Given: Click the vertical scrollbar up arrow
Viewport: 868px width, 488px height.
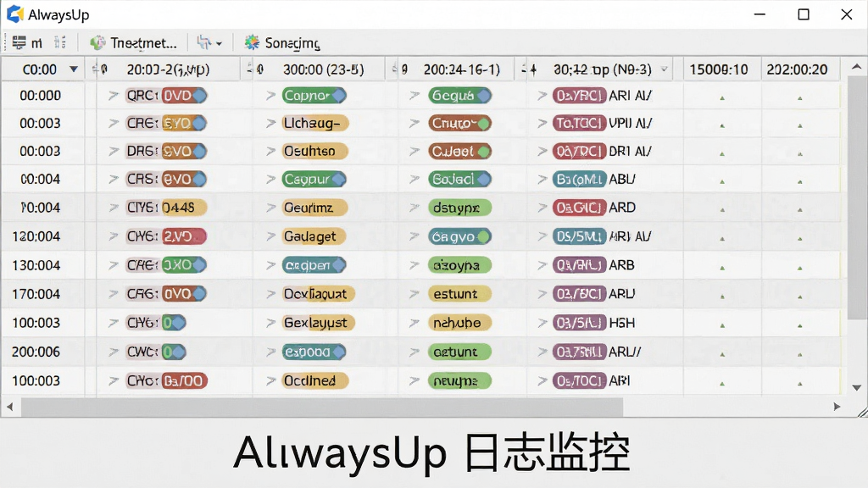Looking at the screenshot, I should tap(856, 67).
